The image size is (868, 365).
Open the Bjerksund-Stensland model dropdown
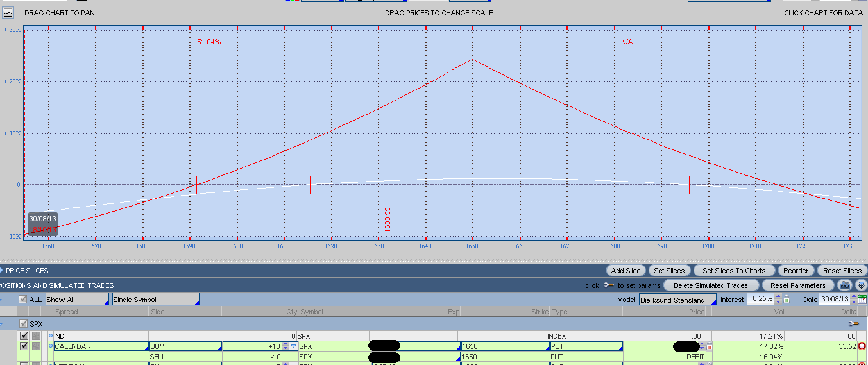pos(677,300)
